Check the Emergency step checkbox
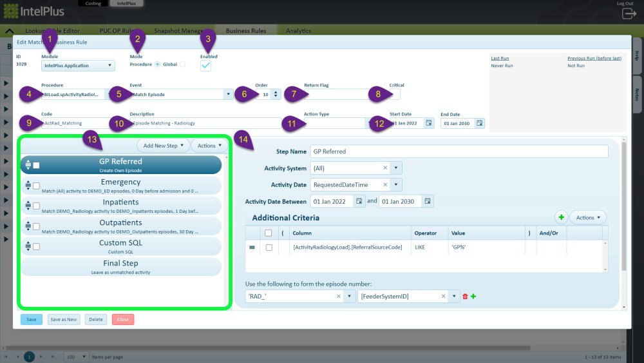 coord(36,186)
